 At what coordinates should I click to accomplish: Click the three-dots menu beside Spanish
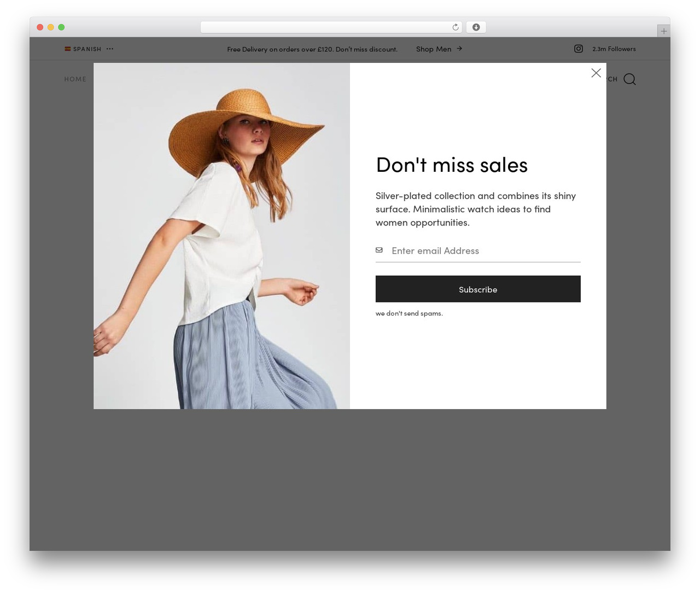click(x=110, y=49)
